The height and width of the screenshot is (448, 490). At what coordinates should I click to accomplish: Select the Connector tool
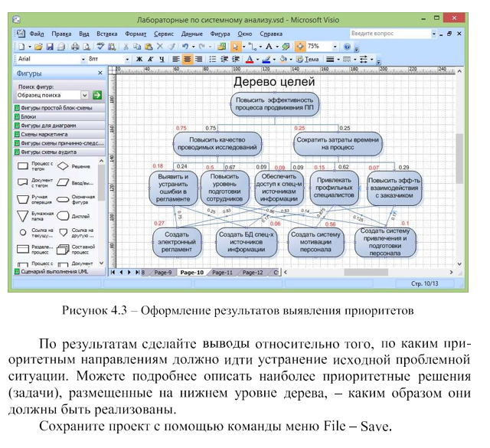pyautogui.click(x=252, y=47)
